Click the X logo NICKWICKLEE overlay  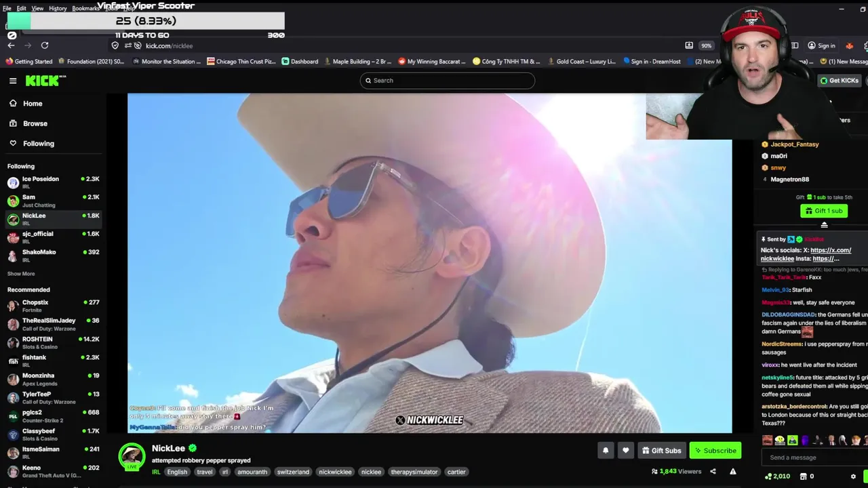point(429,420)
